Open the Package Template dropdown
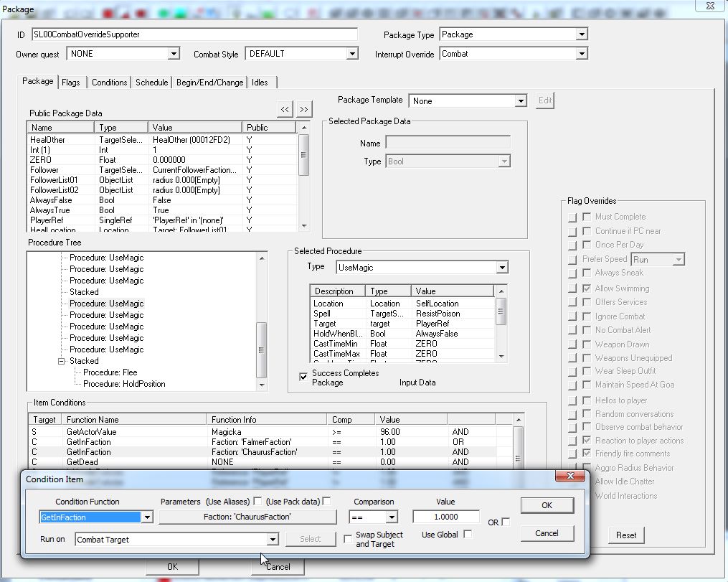 tap(521, 101)
